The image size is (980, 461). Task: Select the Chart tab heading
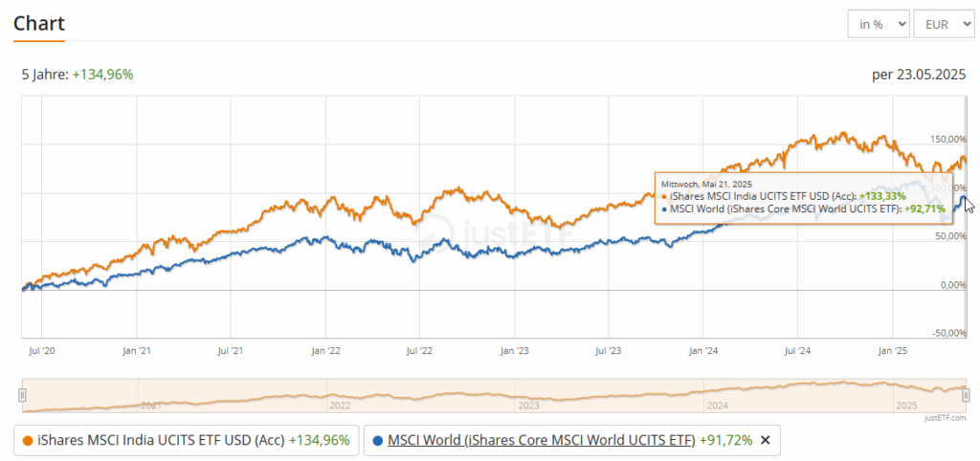[39, 24]
